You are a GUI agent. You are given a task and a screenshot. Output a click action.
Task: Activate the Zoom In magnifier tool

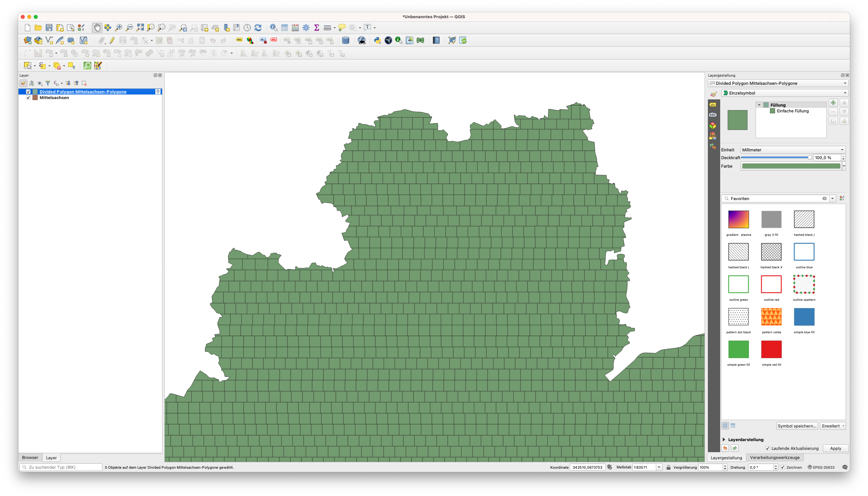[119, 28]
